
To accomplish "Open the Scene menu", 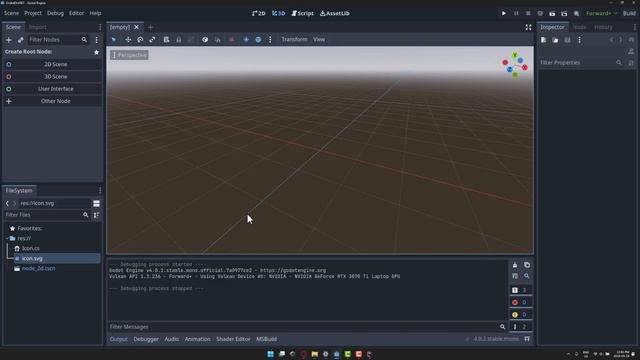I will (11, 13).
